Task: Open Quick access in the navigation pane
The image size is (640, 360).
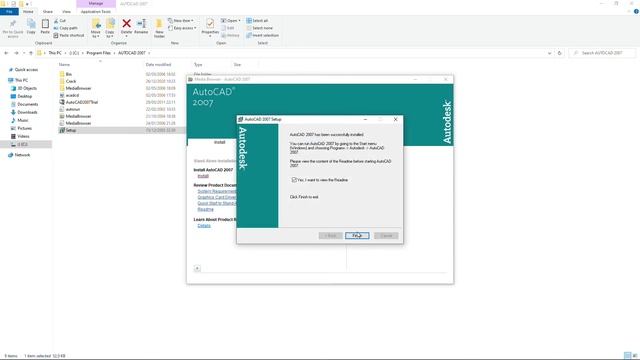Action: [26, 70]
